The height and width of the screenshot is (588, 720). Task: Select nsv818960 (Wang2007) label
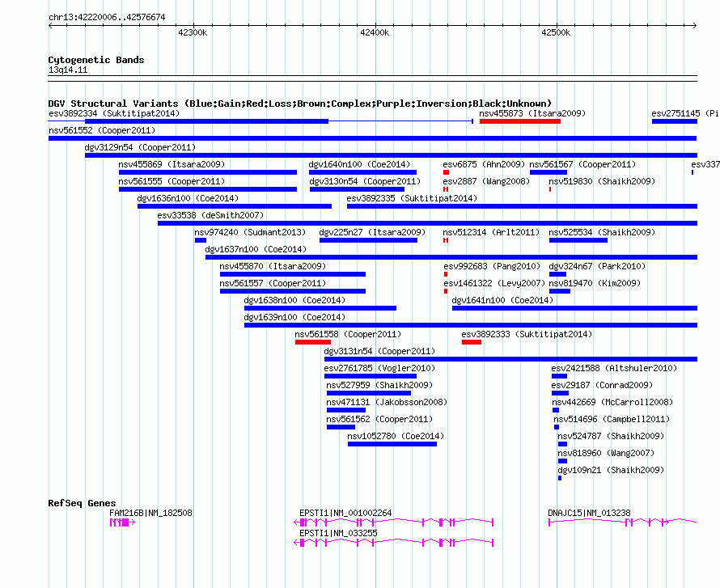coord(606,453)
